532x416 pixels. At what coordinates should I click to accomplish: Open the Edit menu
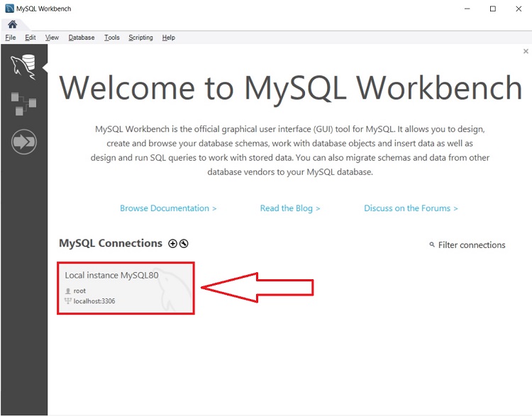(31, 38)
